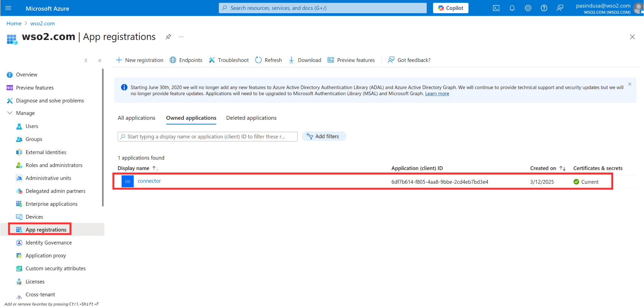Switch to the Deleted applications tab
Image resolution: width=644 pixels, height=308 pixels.
click(x=251, y=118)
